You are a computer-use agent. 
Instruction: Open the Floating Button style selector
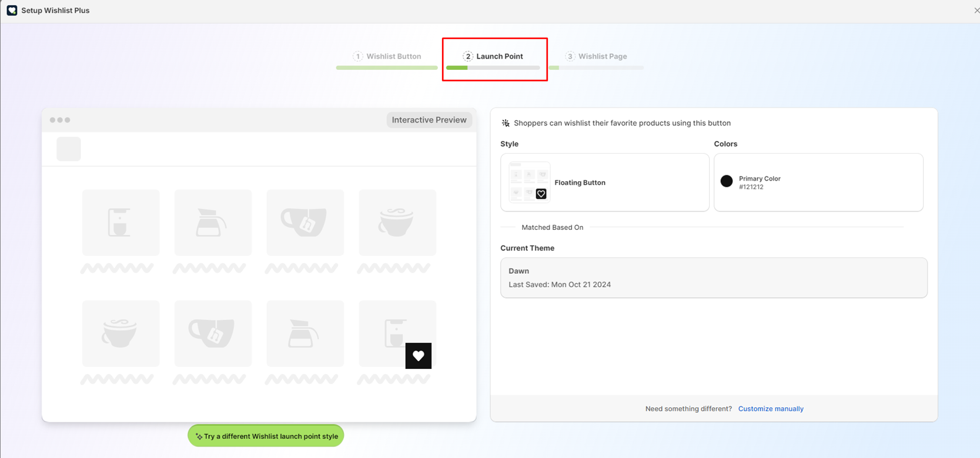[604, 182]
